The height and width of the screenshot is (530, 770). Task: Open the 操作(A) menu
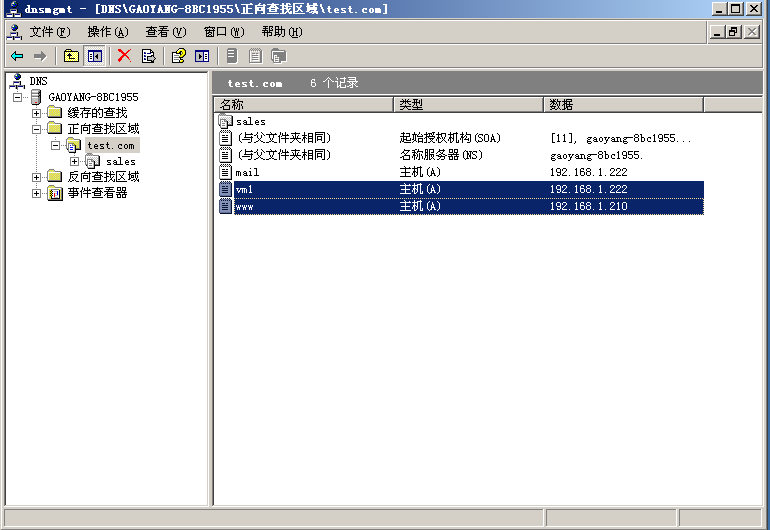pos(108,32)
